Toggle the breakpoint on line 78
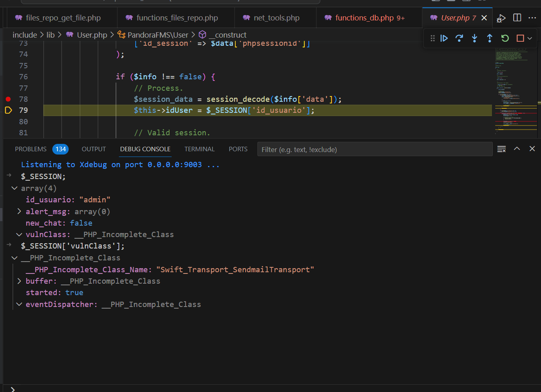 tap(8, 99)
